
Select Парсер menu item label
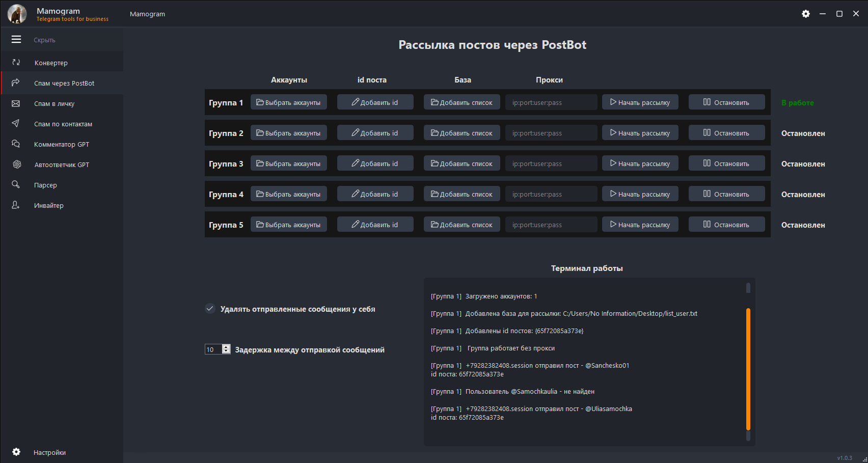(45, 185)
